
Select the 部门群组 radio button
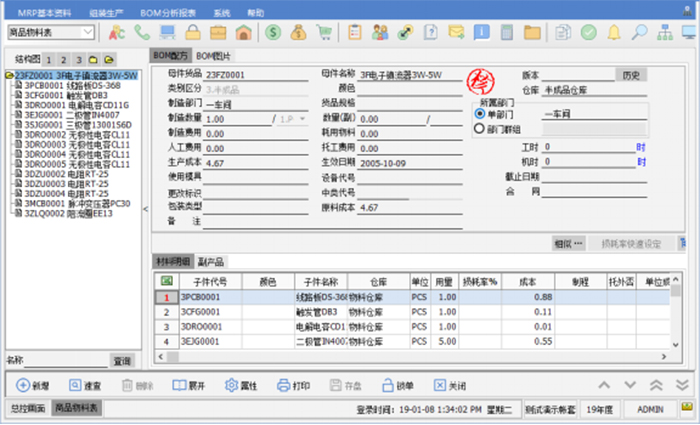tap(480, 128)
